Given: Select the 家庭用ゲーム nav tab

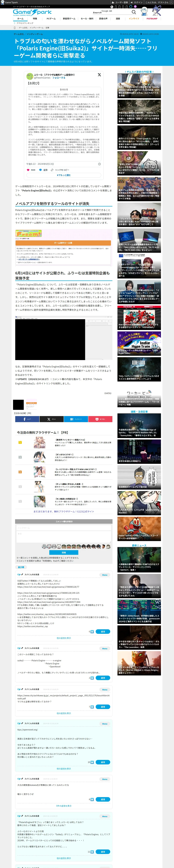Looking at the screenshot, I should pyautogui.click(x=69, y=19).
